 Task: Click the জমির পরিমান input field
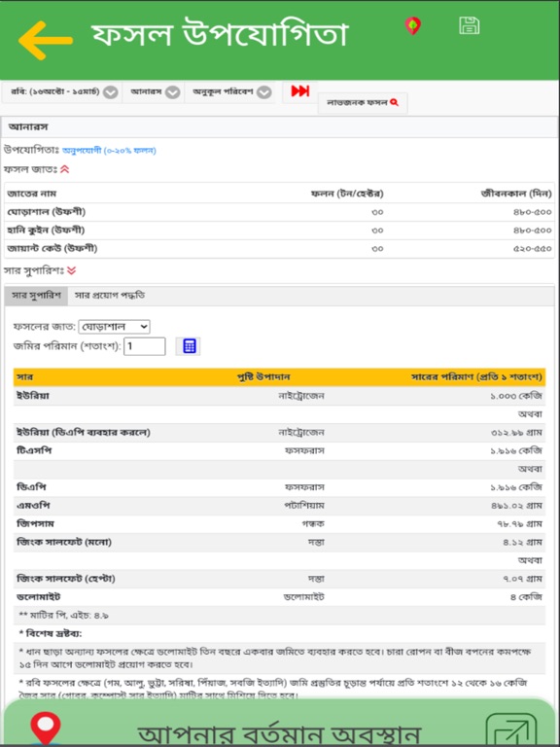click(x=145, y=346)
